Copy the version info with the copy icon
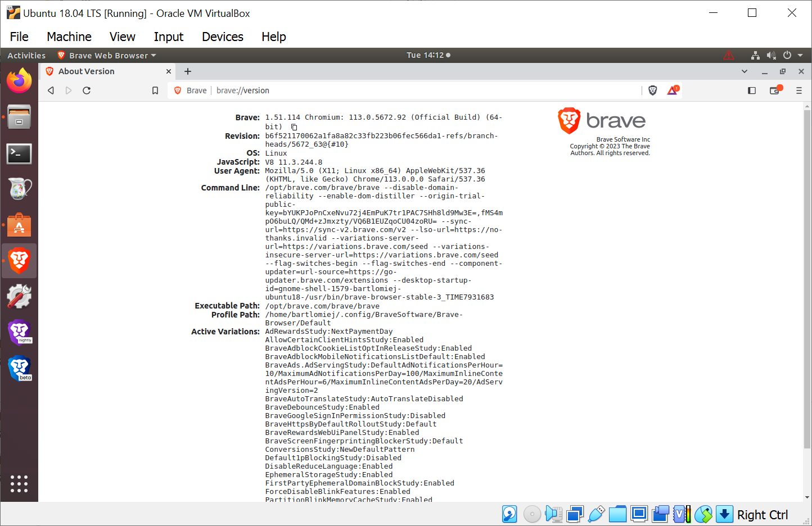This screenshot has height=526, width=812. [x=294, y=127]
